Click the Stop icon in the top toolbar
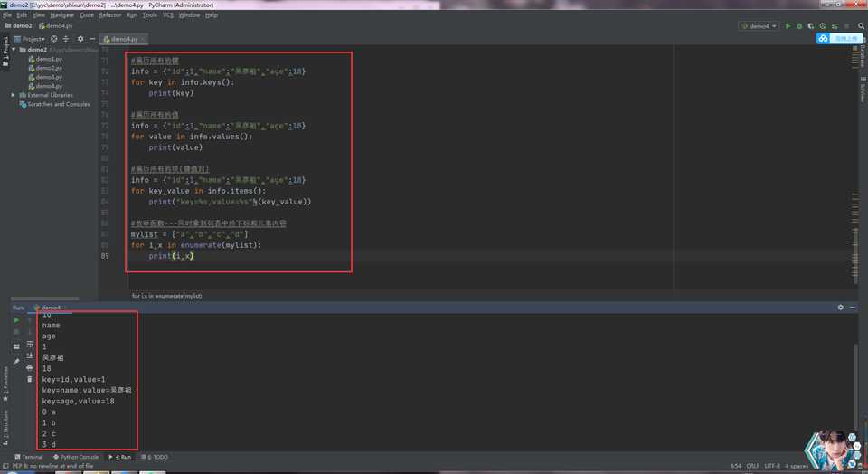This screenshot has width=868, height=474. (846, 26)
